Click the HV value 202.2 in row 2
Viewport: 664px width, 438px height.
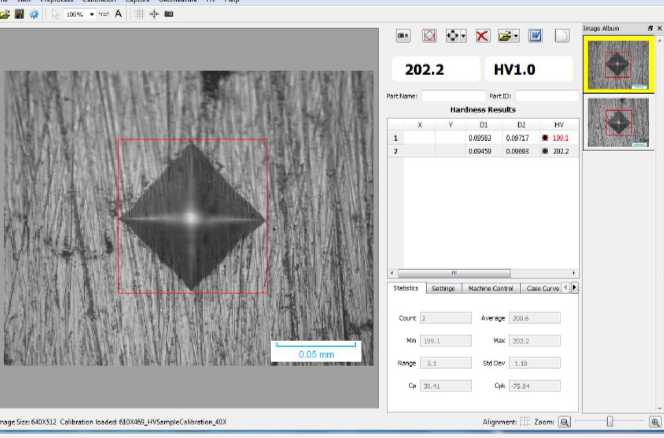[x=561, y=151]
